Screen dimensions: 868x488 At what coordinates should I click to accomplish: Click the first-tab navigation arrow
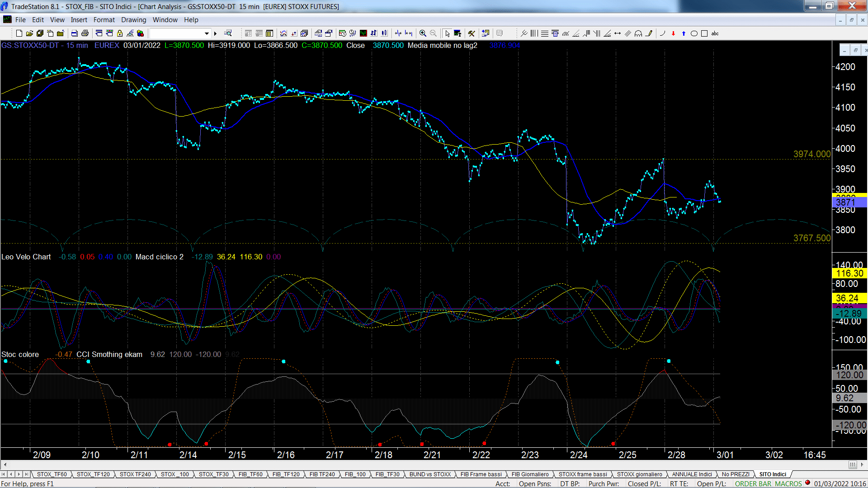tap(4, 474)
